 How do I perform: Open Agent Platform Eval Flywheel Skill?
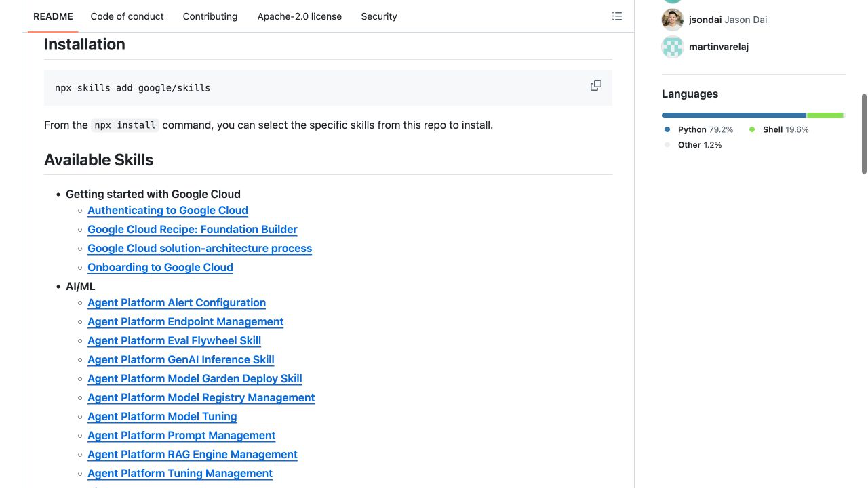point(174,340)
